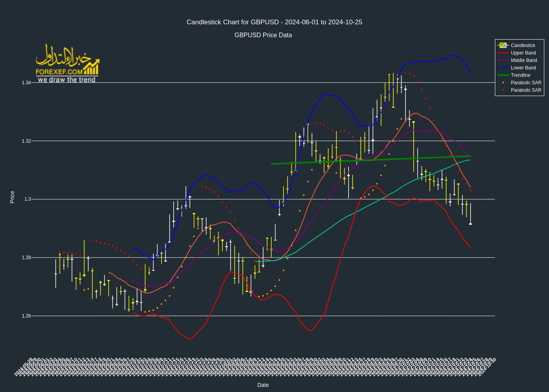Toggle the Middle Band legend entry

(520, 60)
